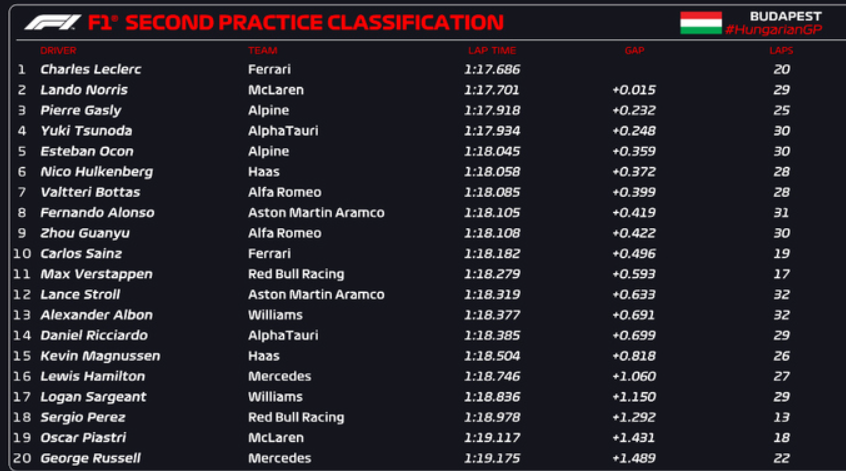Select Lando Norris in position 2
846x471 pixels.
tap(83, 90)
